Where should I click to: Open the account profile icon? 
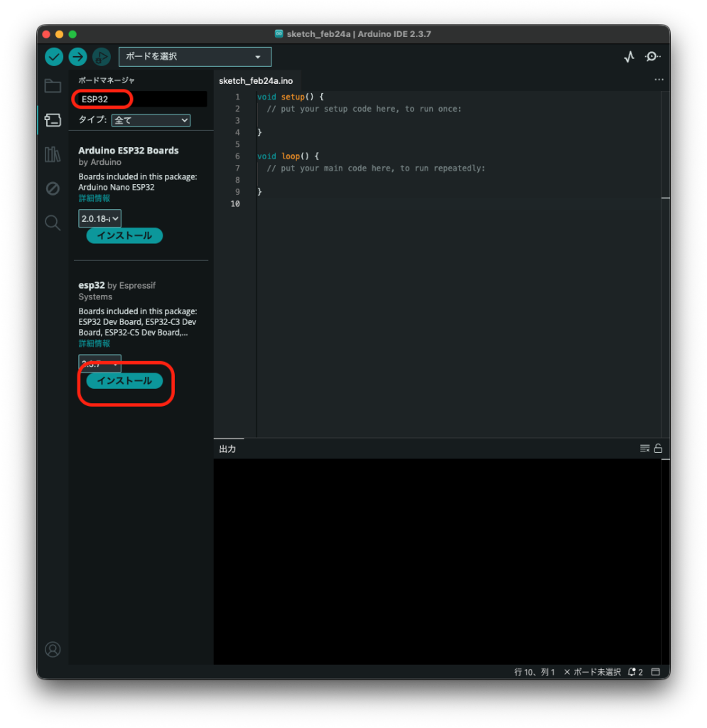click(x=53, y=649)
